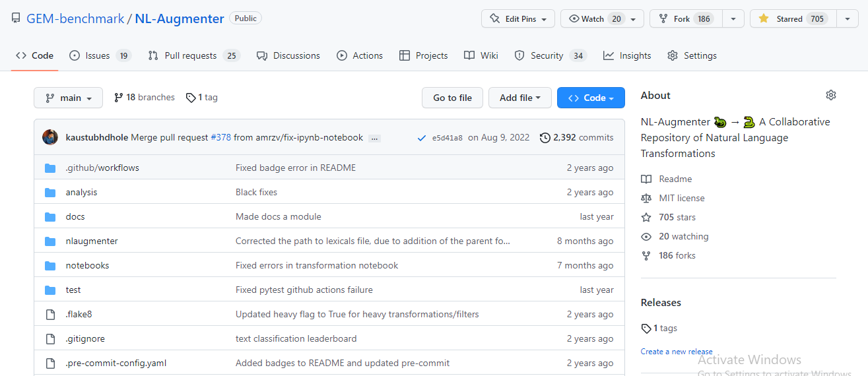
Task: Click the Edit Pins button
Action: coord(518,19)
